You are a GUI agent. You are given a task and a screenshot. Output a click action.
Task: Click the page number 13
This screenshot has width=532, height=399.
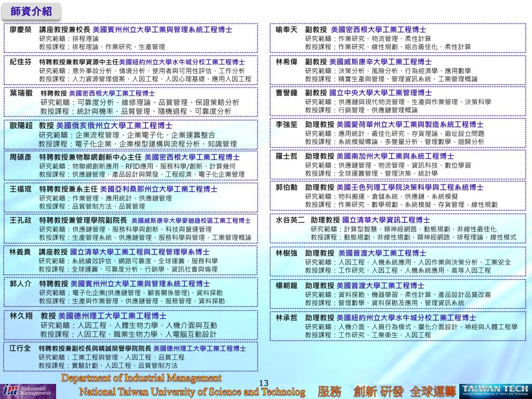(x=263, y=383)
